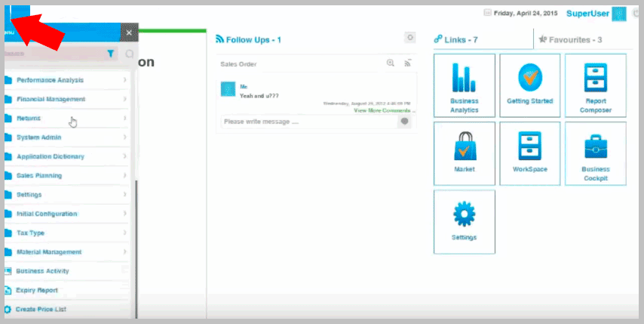Expand the Material Management folder
This screenshot has height=324, width=644.
(x=48, y=251)
